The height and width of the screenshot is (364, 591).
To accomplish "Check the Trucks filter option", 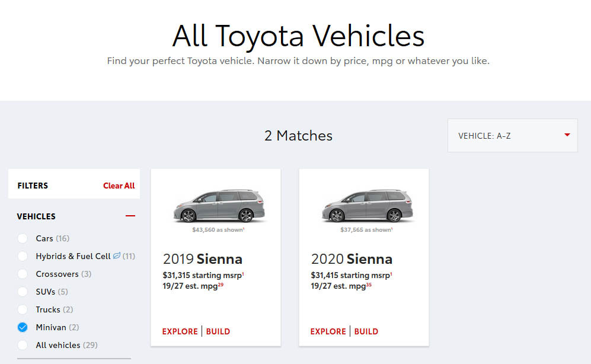I will 23,309.
